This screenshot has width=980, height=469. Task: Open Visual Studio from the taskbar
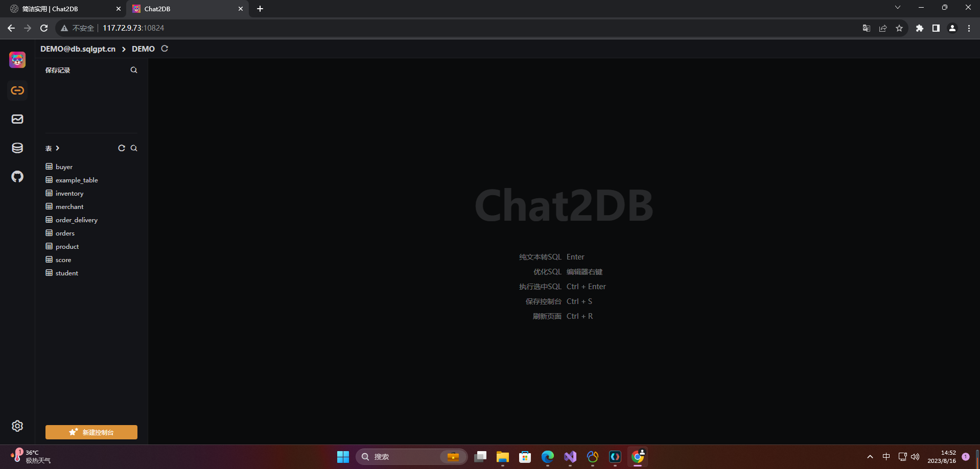point(570,457)
